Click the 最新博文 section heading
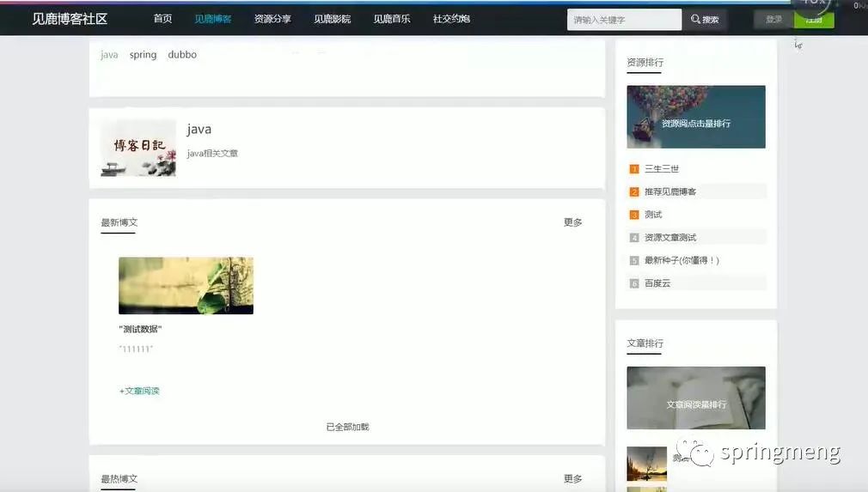 [119, 222]
